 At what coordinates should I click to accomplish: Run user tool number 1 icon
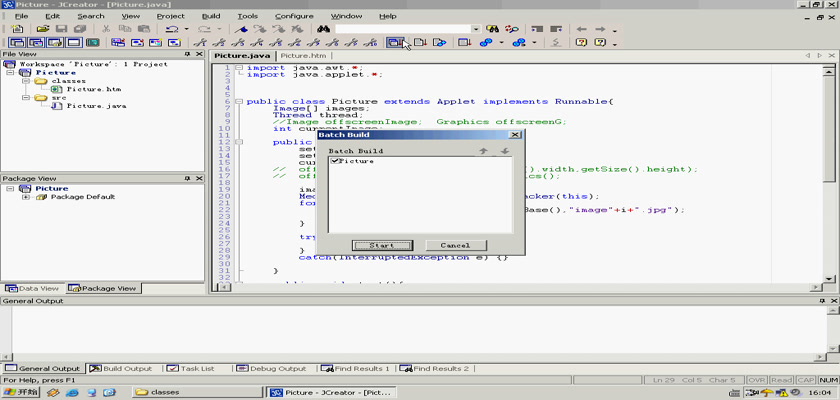coord(200,42)
